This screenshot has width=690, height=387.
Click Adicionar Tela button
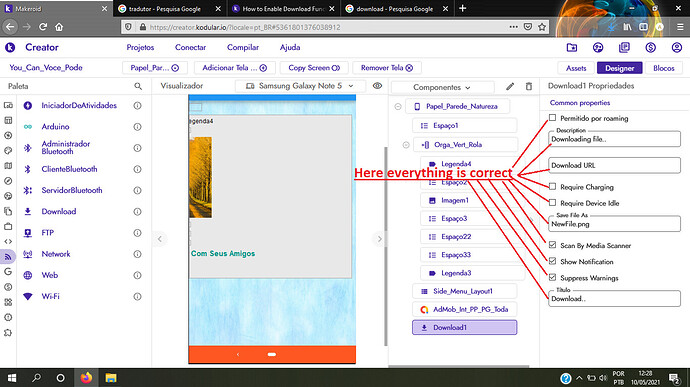point(235,68)
